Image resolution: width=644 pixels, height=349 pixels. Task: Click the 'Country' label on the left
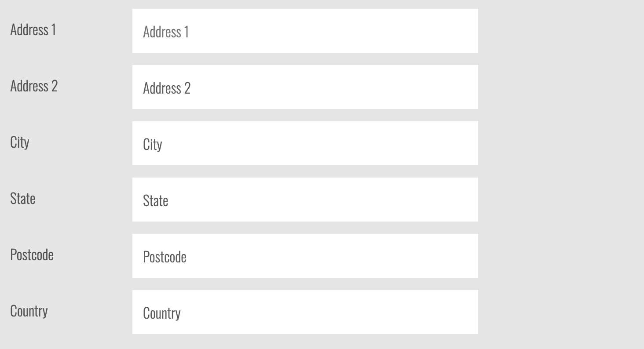29,311
